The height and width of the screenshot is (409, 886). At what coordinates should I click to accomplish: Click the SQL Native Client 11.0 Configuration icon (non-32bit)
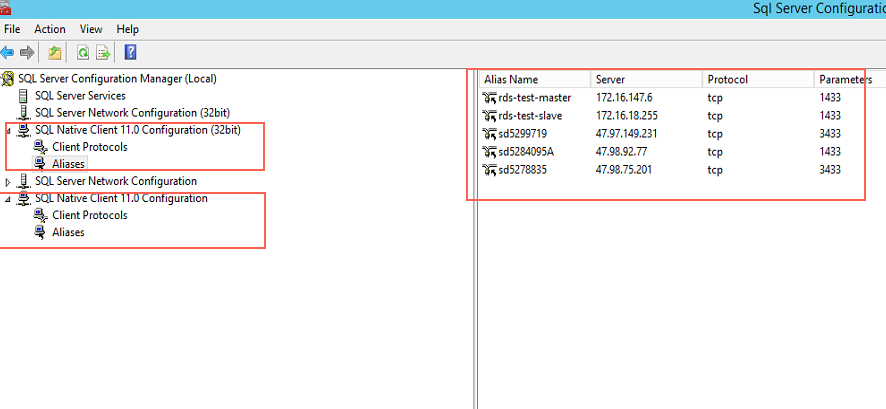pos(24,199)
